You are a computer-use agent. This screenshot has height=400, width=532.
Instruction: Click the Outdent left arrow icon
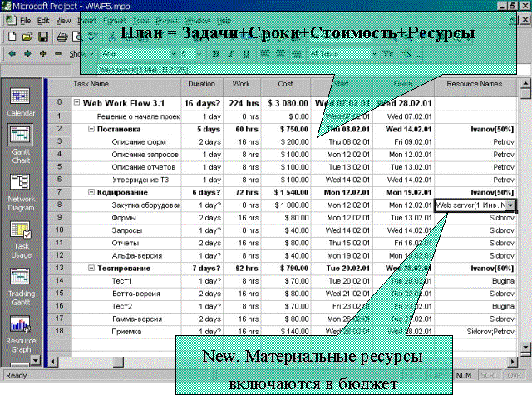[12, 54]
